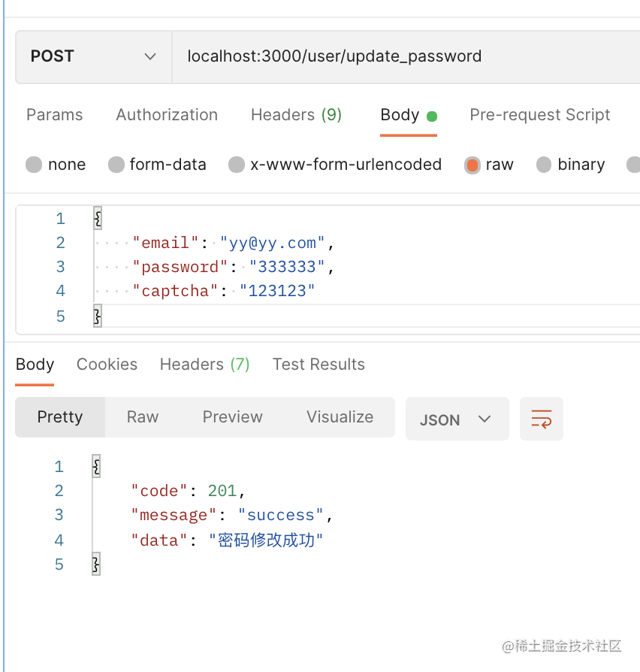The width and height of the screenshot is (640, 672).
Task: Click the Visualize response button
Action: click(x=340, y=417)
